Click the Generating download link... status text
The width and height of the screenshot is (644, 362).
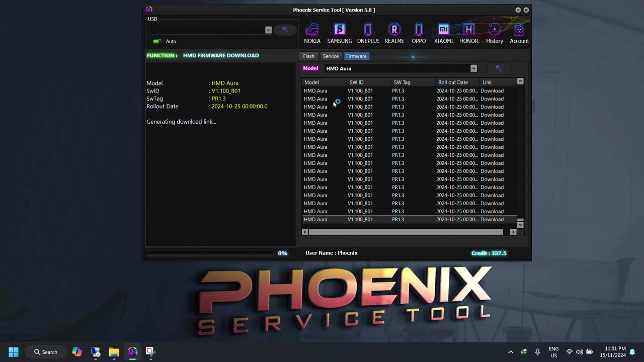click(181, 122)
